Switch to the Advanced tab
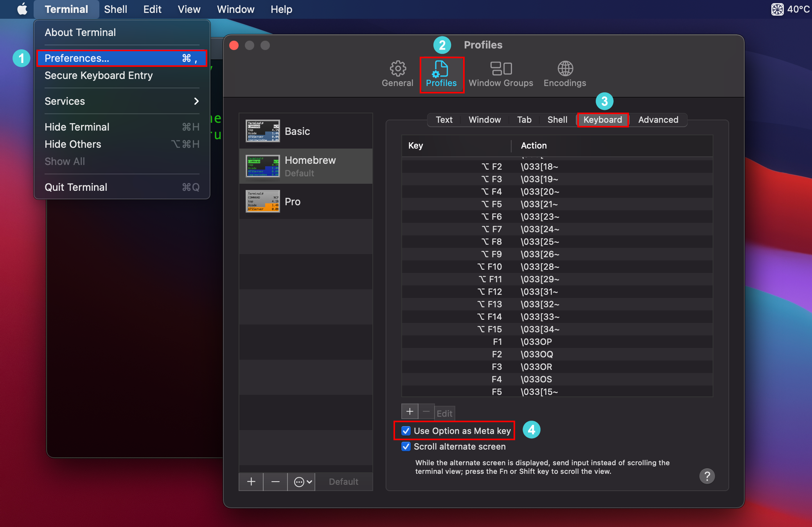The height and width of the screenshot is (527, 812). pyautogui.click(x=658, y=120)
